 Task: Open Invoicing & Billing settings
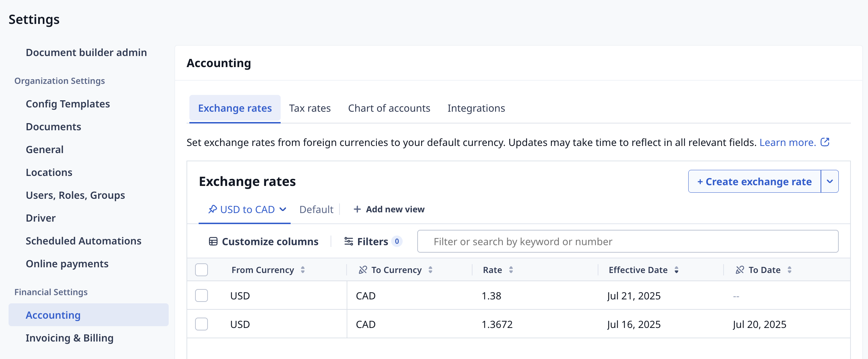[x=70, y=338]
